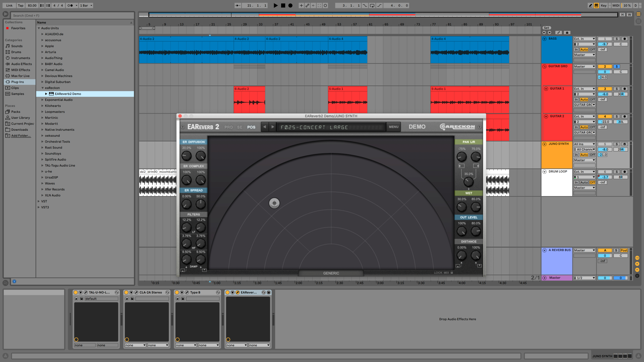This screenshot has width=644, height=362.
Task: Click the Arrangement Record button
Action: click(x=290, y=5)
